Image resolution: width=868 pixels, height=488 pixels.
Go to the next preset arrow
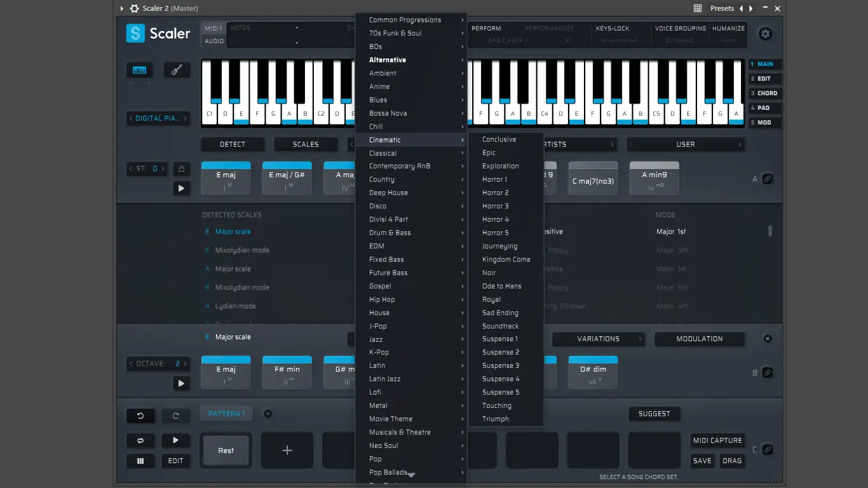[x=751, y=8]
